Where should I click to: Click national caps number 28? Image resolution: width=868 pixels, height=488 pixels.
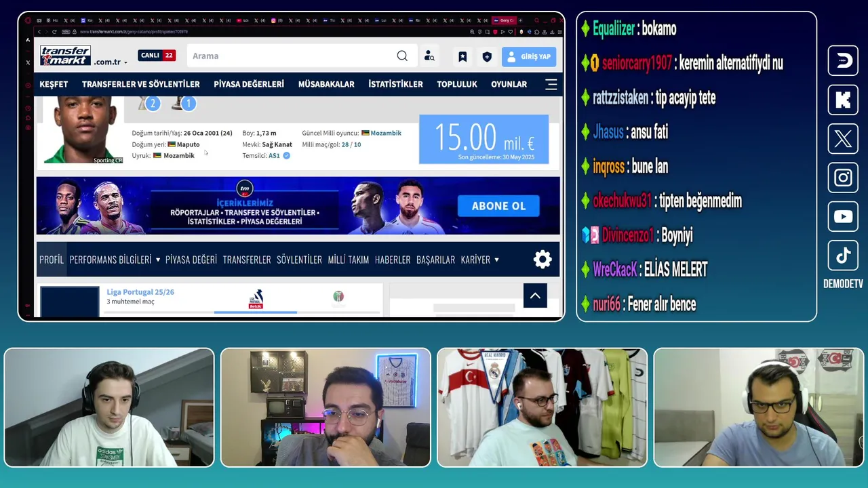point(345,144)
